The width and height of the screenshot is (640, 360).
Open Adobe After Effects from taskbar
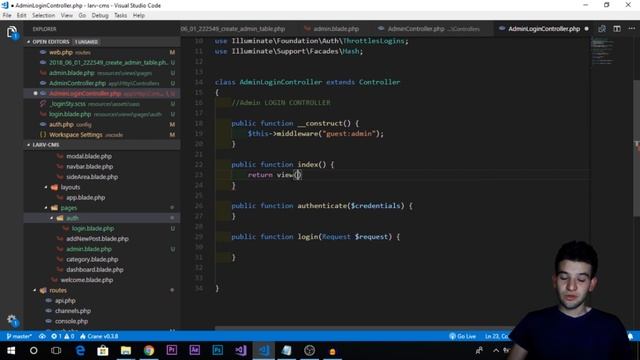195,351
